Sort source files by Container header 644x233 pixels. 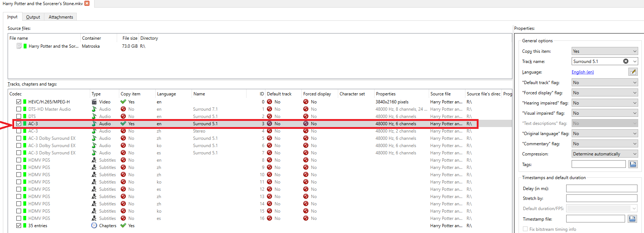tap(99, 38)
